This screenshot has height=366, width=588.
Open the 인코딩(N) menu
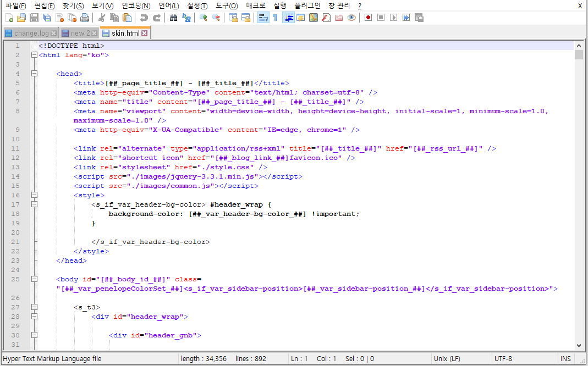(x=136, y=6)
